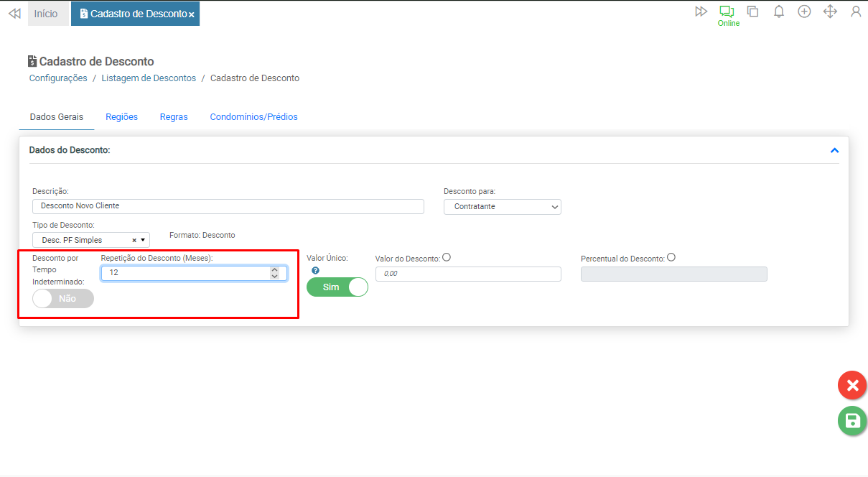Open the notifications bell icon

778,11
